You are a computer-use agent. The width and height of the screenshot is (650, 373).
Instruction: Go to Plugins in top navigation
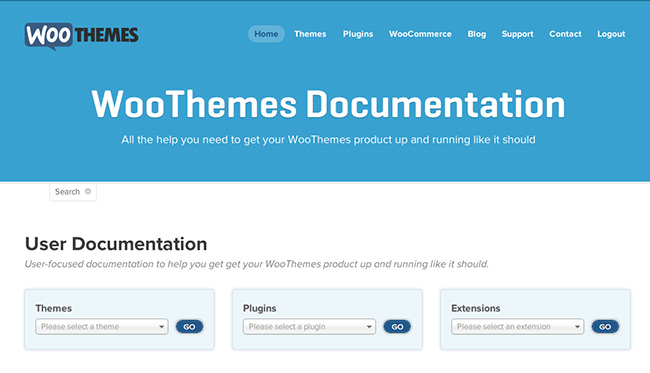point(358,34)
